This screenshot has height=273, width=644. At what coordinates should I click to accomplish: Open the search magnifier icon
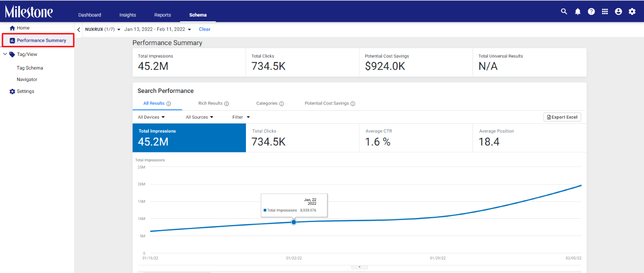(564, 12)
